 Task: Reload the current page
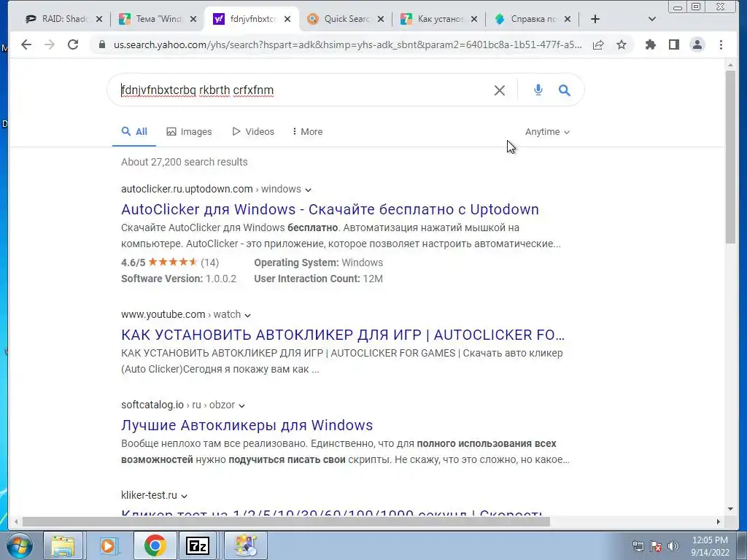[73, 44]
